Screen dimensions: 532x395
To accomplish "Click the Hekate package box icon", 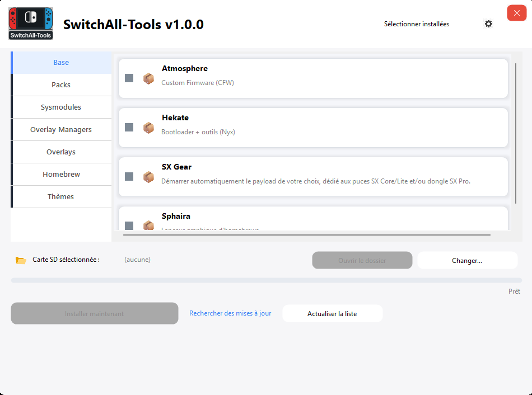I will [148, 128].
